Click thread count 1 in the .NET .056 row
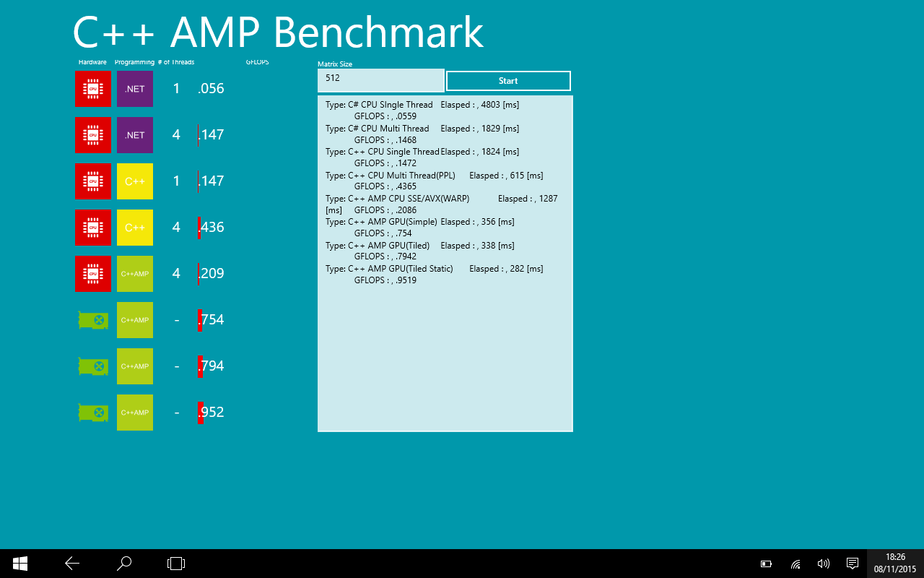924x578 pixels. point(176,89)
